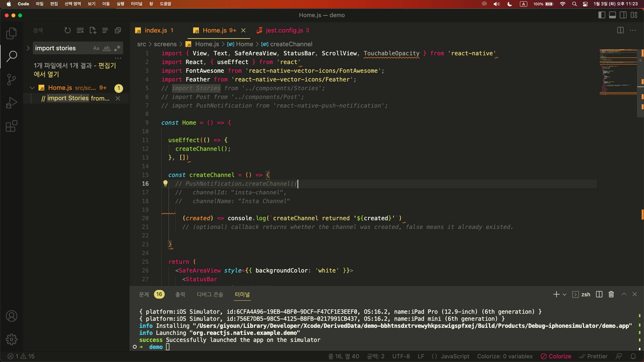The height and width of the screenshot is (362, 644).
Task: Open editor more actions menu
Action: pyautogui.click(x=633, y=30)
